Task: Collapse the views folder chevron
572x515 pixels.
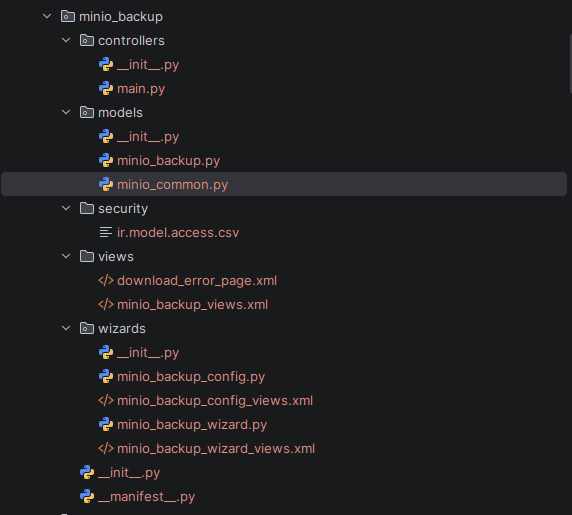Action: pyautogui.click(x=66, y=256)
